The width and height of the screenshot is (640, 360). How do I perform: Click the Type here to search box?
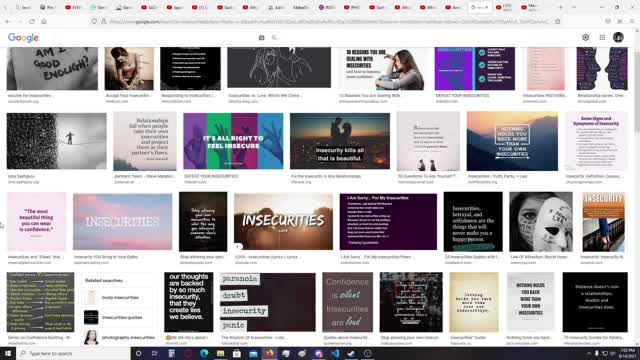point(73,353)
